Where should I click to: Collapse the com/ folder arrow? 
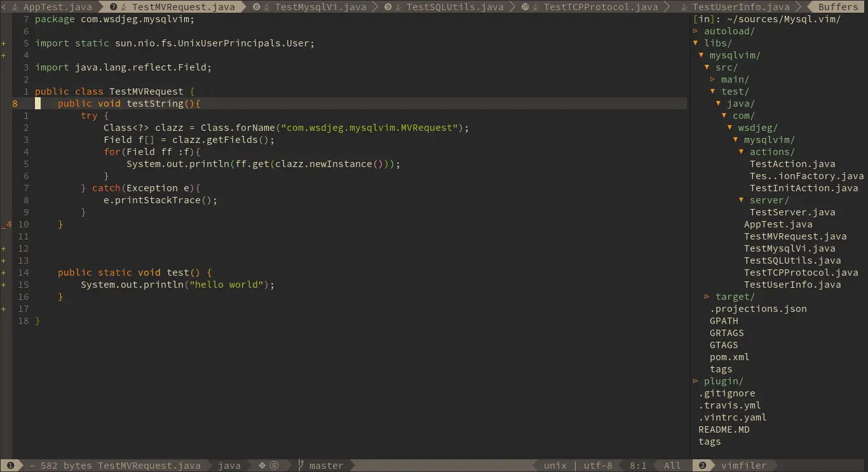(x=724, y=116)
